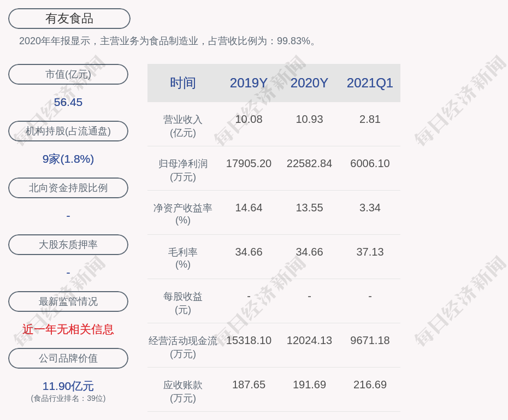Viewport: 508px width, 420px height.
Task: Select the brand value 11.90亿元
Action: 68,386
